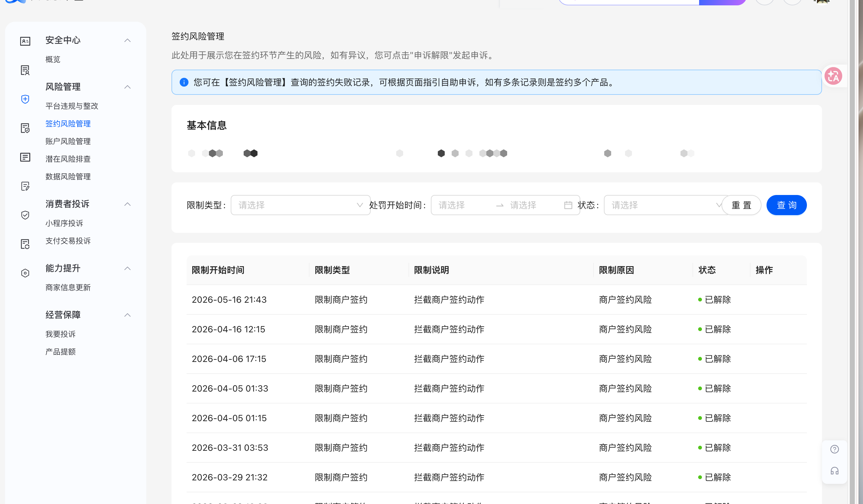
Task: Open 概览 in the sidebar
Action: tap(53, 59)
